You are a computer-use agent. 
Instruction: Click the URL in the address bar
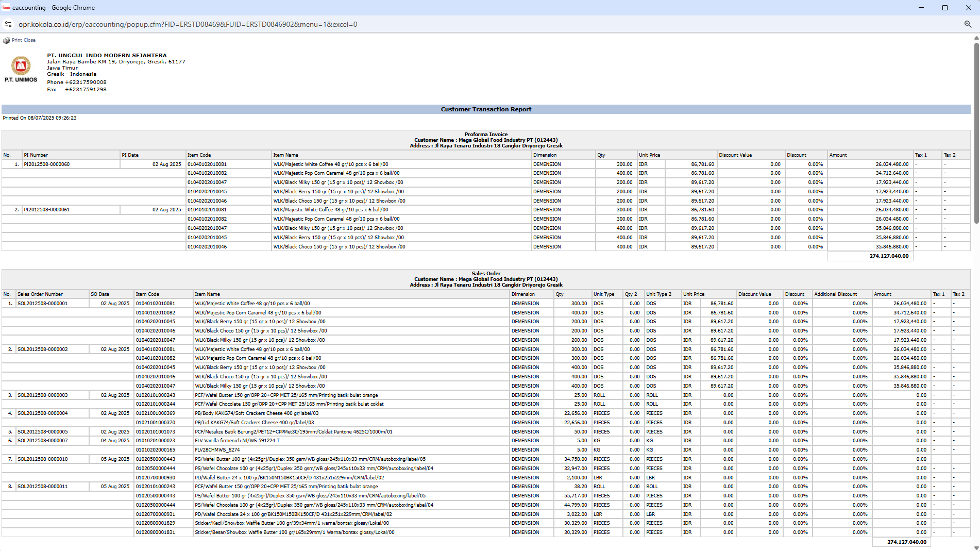(188, 24)
